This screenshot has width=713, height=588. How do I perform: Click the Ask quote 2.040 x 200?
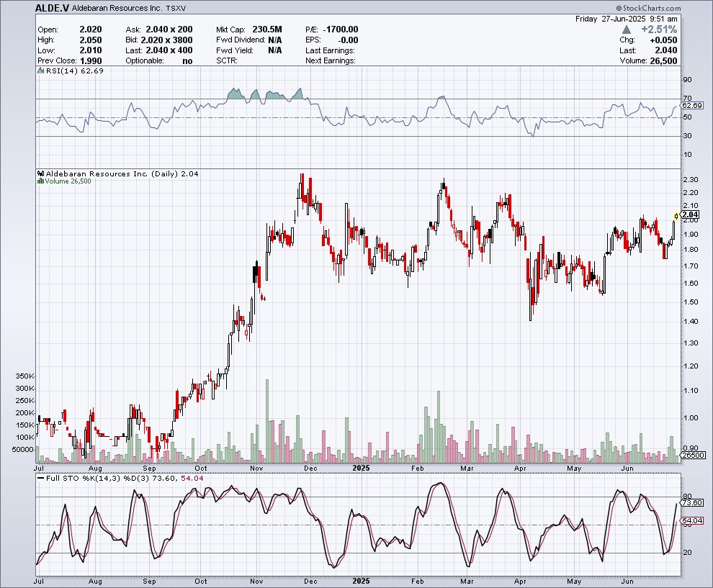tap(169, 30)
